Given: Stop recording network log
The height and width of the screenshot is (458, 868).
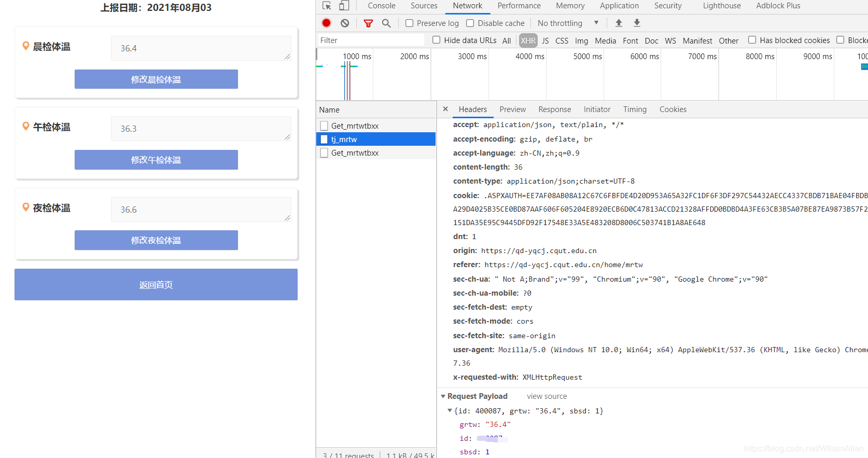Looking at the screenshot, I should tap(326, 23).
